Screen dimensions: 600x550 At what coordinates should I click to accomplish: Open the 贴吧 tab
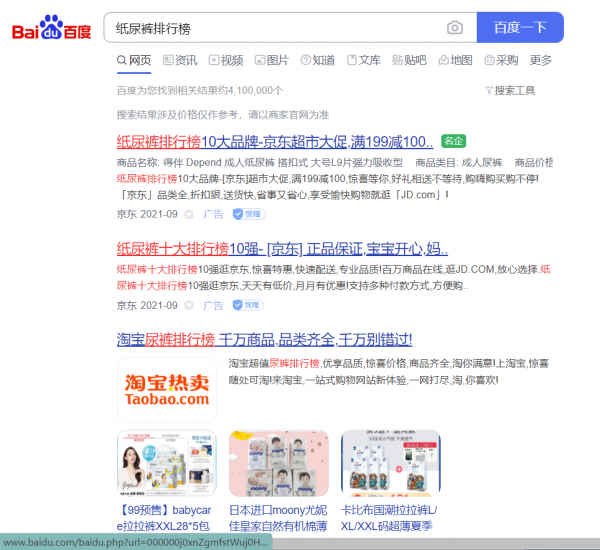coord(409,60)
